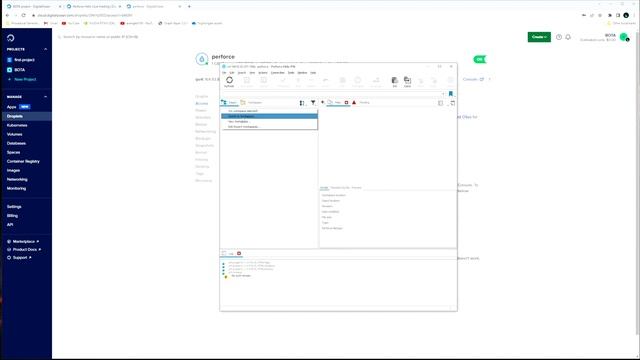This screenshot has height=360, width=640.
Task: Go to Monitoring in the sidebar
Action: 16,189
